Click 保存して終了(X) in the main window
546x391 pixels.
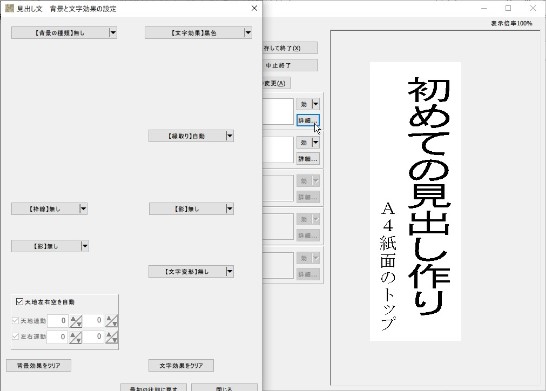point(290,48)
